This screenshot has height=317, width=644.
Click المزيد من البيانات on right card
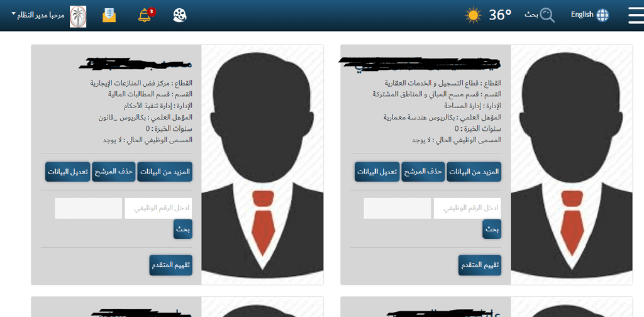474,172
